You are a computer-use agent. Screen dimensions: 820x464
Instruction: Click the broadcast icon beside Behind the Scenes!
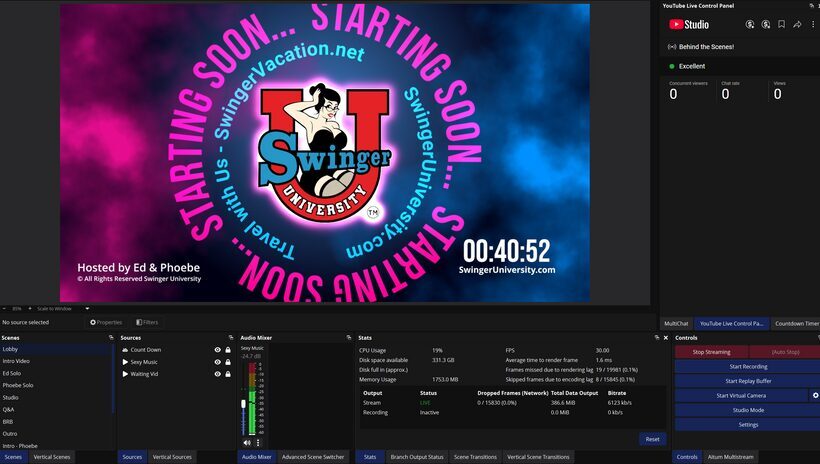[x=672, y=47]
